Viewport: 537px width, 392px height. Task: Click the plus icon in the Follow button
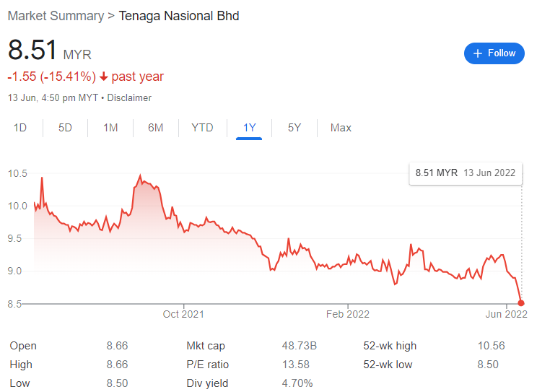pos(477,53)
